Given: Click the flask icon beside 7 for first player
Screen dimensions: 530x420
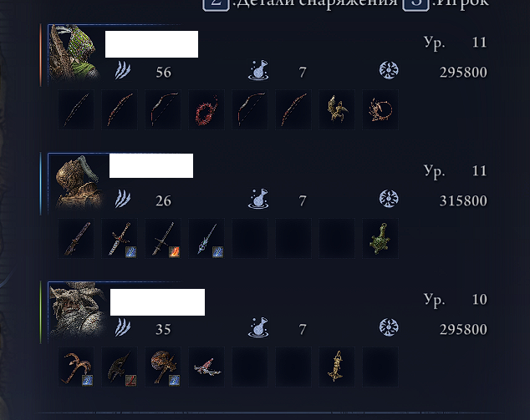Looking at the screenshot, I should click(x=258, y=70).
